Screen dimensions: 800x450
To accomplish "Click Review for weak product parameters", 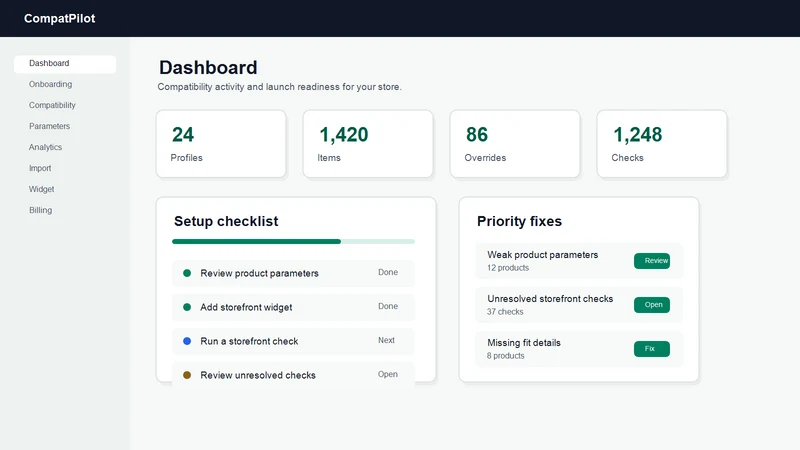I will coord(652,261).
